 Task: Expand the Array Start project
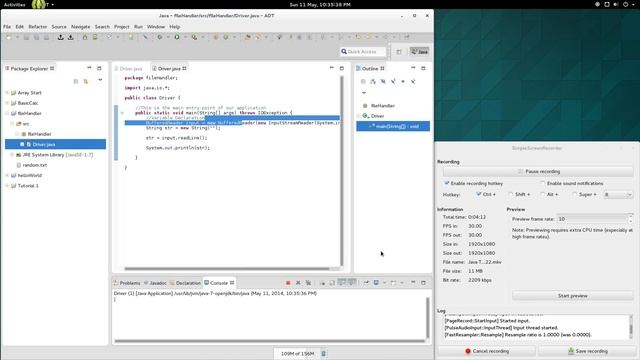click(7, 93)
